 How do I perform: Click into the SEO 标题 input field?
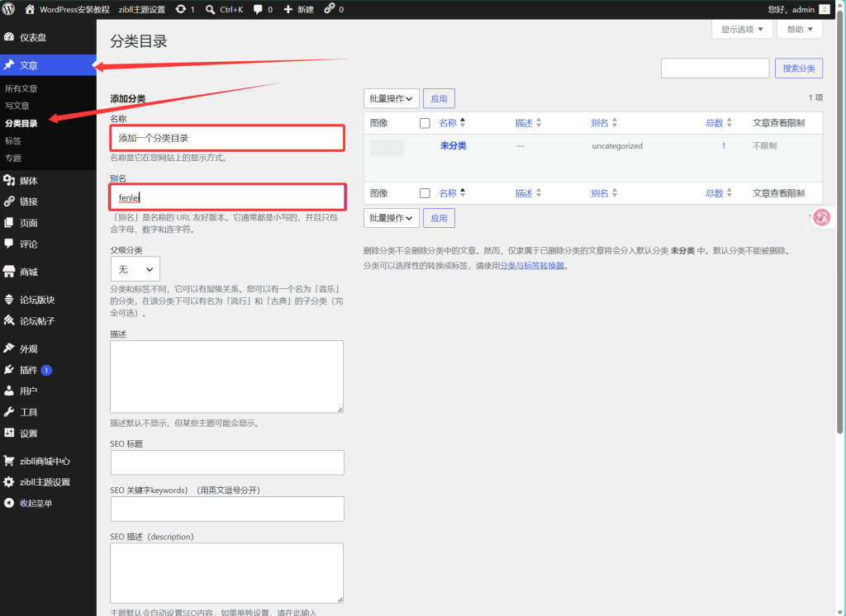227,462
